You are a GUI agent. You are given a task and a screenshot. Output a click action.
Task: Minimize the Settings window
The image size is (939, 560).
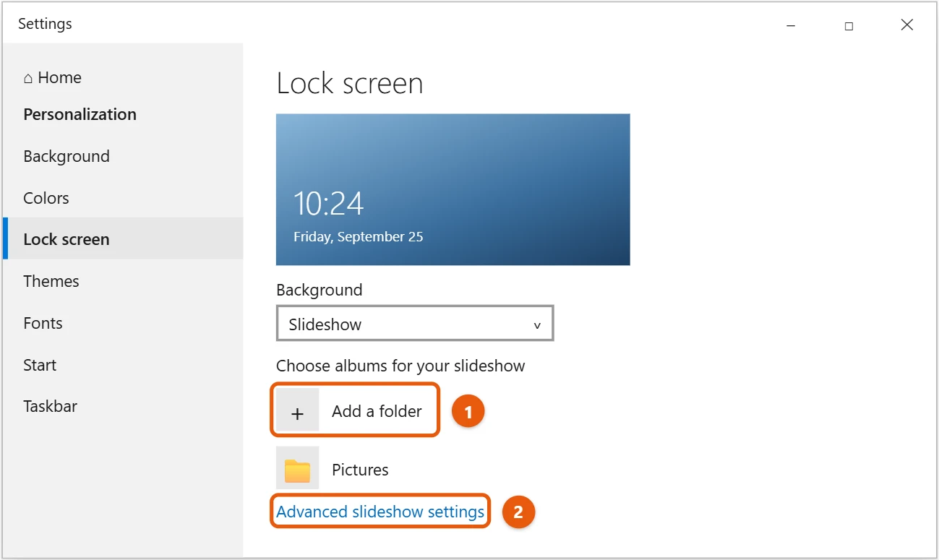pos(791,25)
